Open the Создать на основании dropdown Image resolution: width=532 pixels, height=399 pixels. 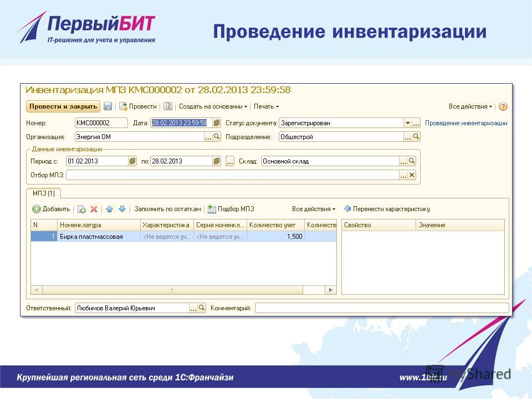pos(213,106)
